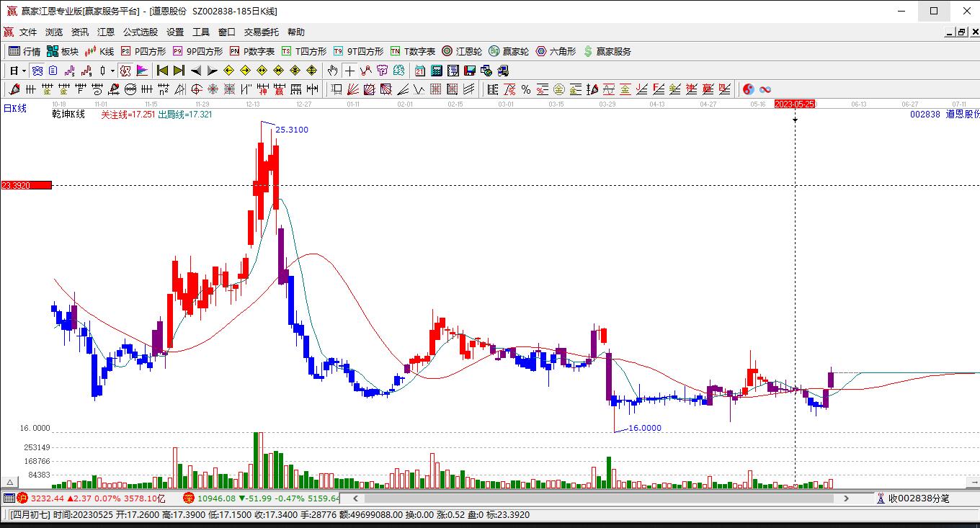Open 赢家服务 service
The height and width of the screenshot is (528, 980).
[607, 51]
